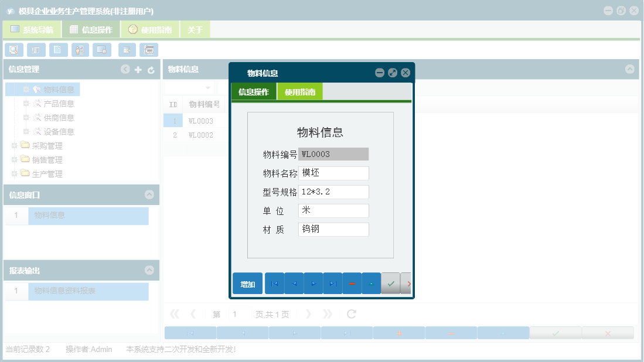Click the list view toolbar icon
This screenshot has width=644, height=362.
pyautogui.click(x=36, y=50)
